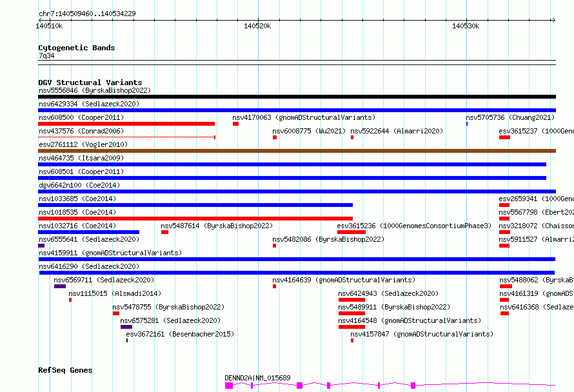Open nsv4157847 (gnomADStructuralVariants) label
Viewport: 574px width, 392px height.
click(x=422, y=334)
